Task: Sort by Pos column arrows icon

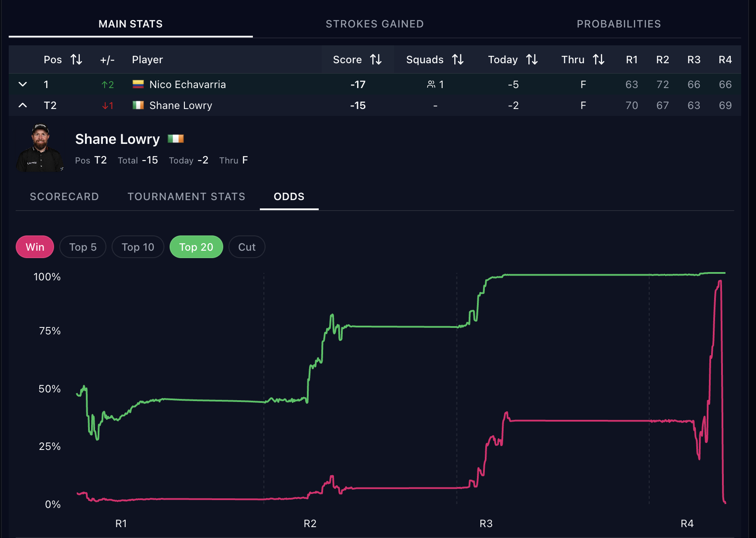Action: tap(76, 60)
